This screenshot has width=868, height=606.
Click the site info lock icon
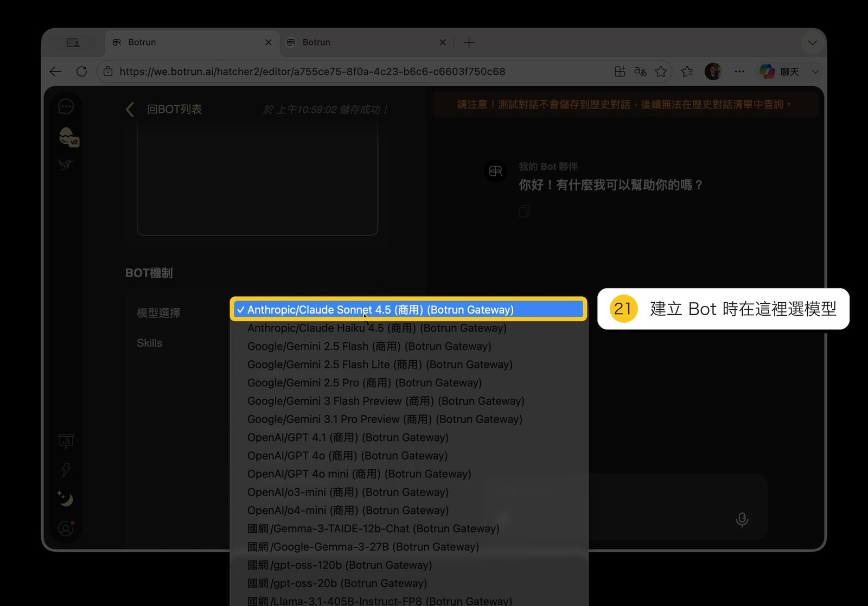(x=108, y=72)
